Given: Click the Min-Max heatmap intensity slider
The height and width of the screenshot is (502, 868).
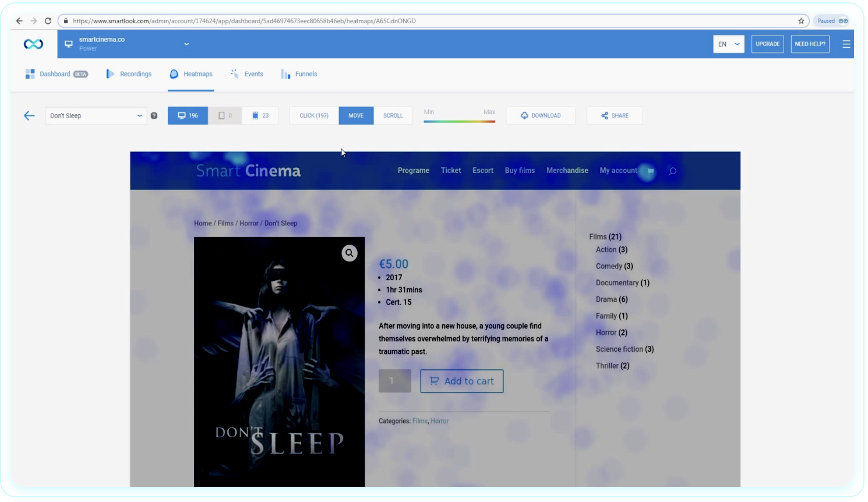Looking at the screenshot, I should pyautogui.click(x=459, y=121).
